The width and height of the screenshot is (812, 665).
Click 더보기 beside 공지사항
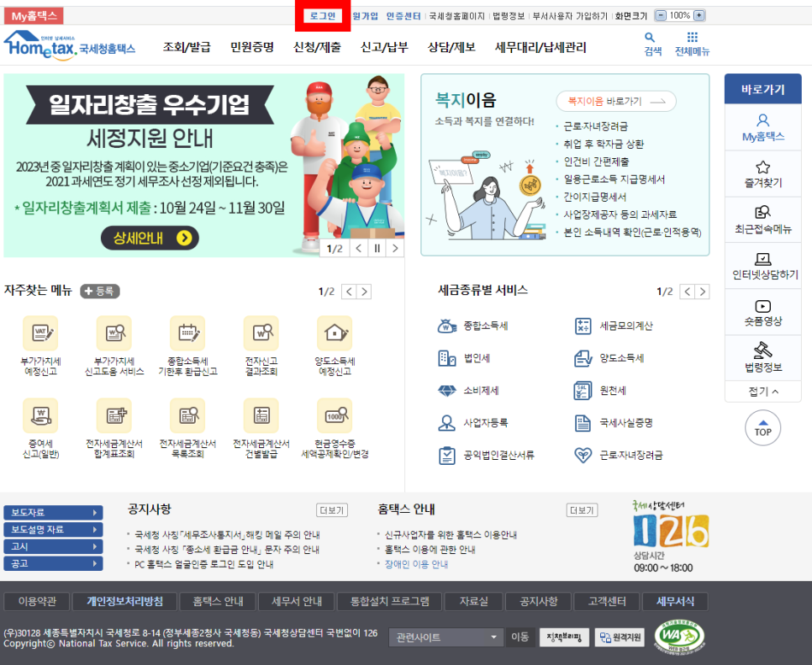point(332,510)
